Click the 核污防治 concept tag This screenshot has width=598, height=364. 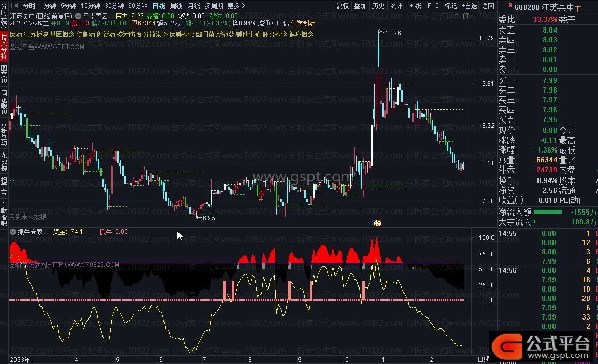(129, 34)
